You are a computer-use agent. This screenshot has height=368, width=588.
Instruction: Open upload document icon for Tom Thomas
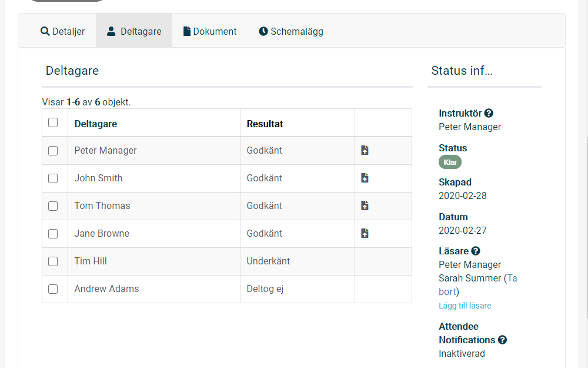tap(365, 205)
